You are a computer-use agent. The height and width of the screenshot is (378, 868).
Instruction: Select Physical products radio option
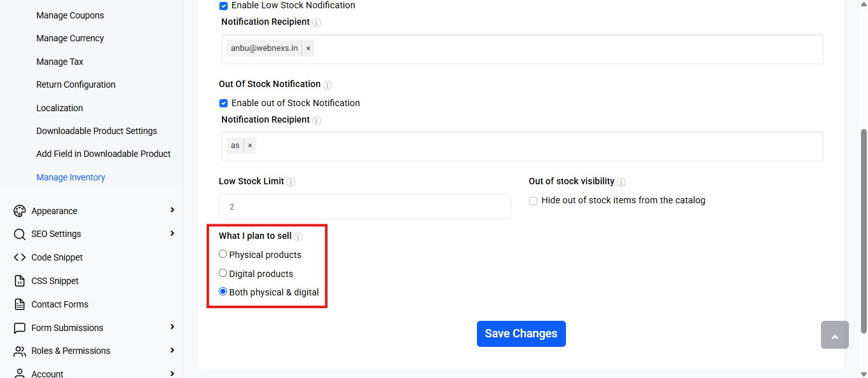(x=223, y=254)
